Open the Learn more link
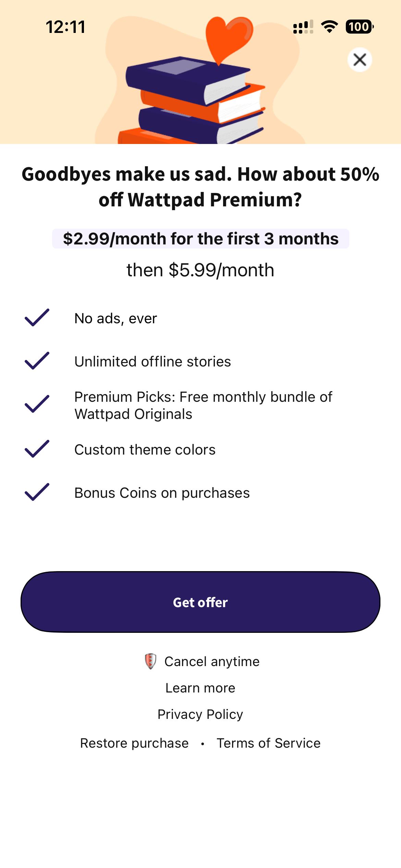401x868 pixels. 200,688
